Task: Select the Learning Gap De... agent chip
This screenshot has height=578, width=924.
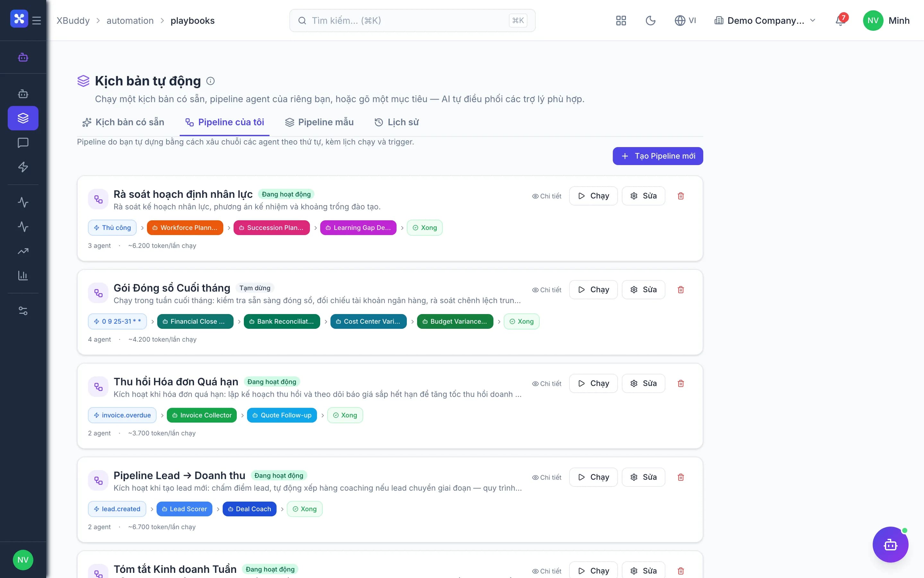Action: pos(358,228)
